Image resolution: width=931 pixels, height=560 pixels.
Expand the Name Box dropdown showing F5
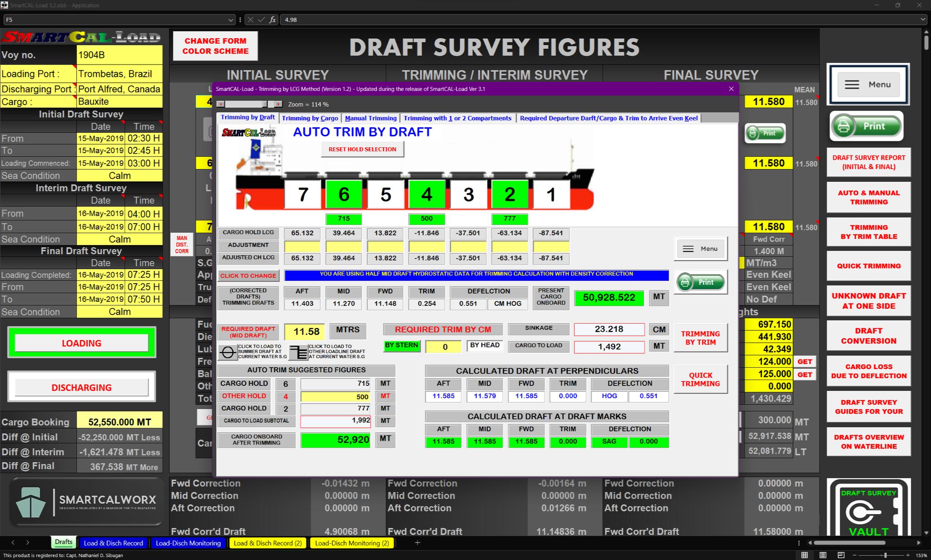coord(231,20)
